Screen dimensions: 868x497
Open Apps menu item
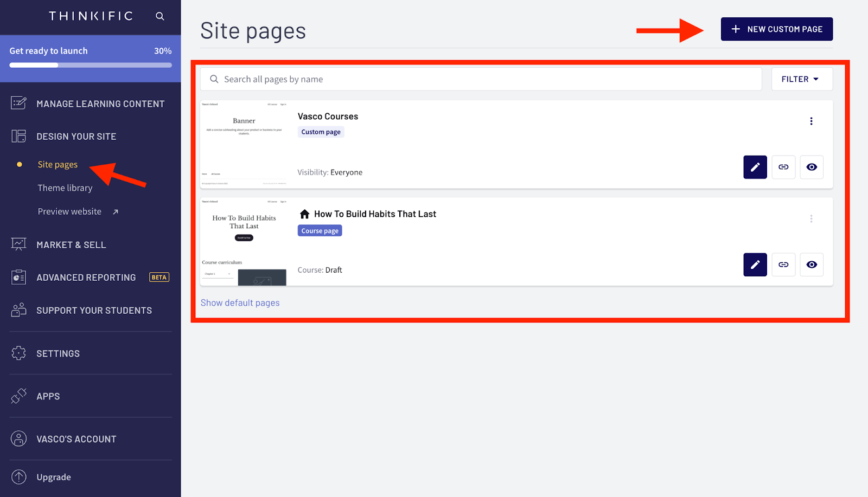(48, 396)
